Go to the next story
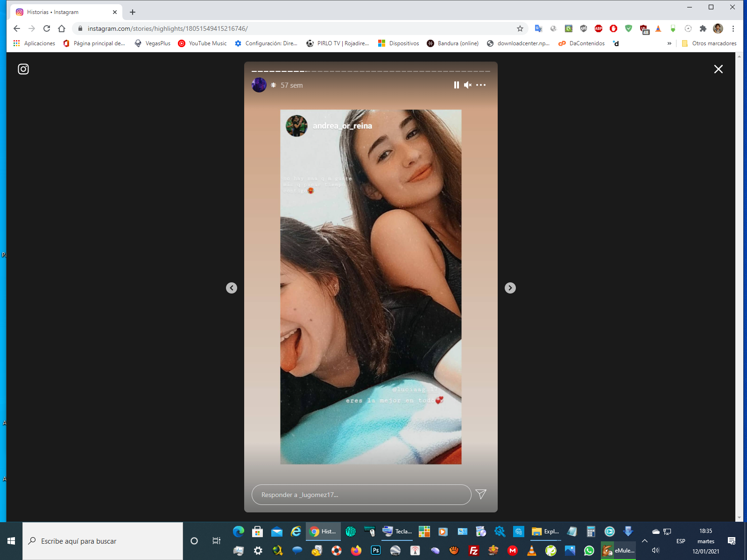Image resolution: width=747 pixels, height=560 pixels. (x=510, y=288)
